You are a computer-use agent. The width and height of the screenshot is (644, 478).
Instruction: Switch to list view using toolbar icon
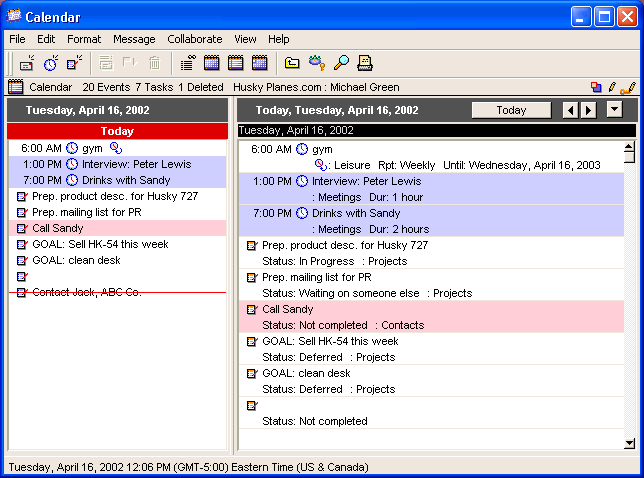(187, 63)
